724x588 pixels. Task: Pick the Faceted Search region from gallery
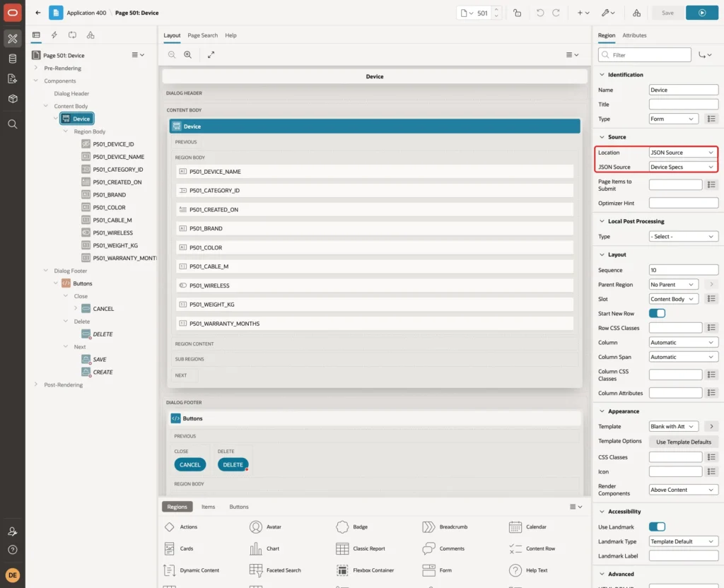(x=275, y=570)
